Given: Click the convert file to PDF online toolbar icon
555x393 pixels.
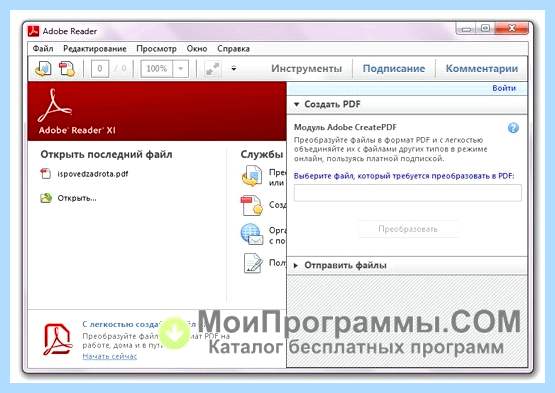Looking at the screenshot, I should 44,68.
